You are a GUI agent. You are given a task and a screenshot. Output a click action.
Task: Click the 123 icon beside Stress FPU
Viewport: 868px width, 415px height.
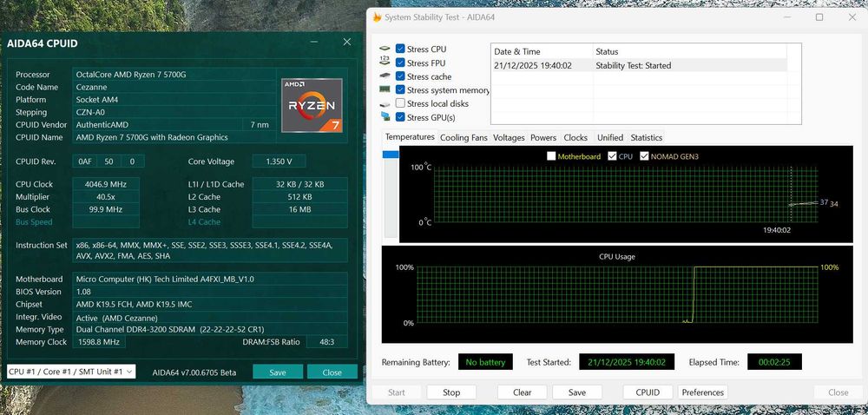coord(385,63)
